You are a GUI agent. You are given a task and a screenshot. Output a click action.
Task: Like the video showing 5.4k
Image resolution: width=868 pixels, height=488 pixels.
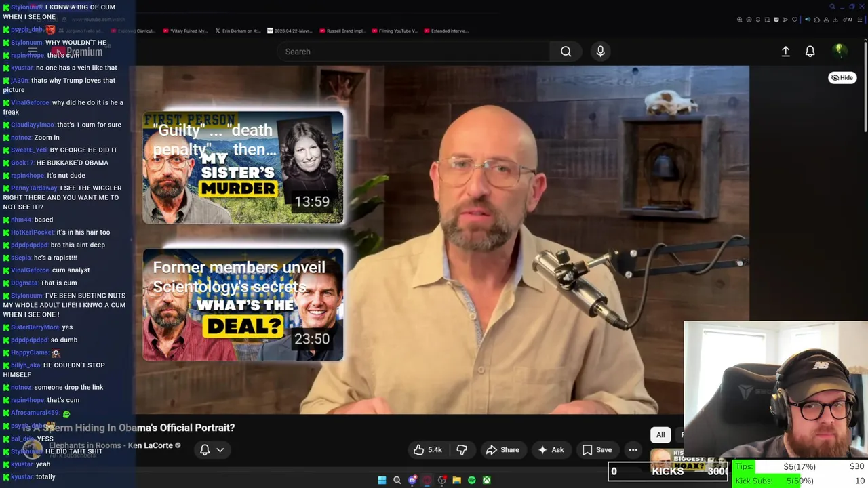pos(427,450)
